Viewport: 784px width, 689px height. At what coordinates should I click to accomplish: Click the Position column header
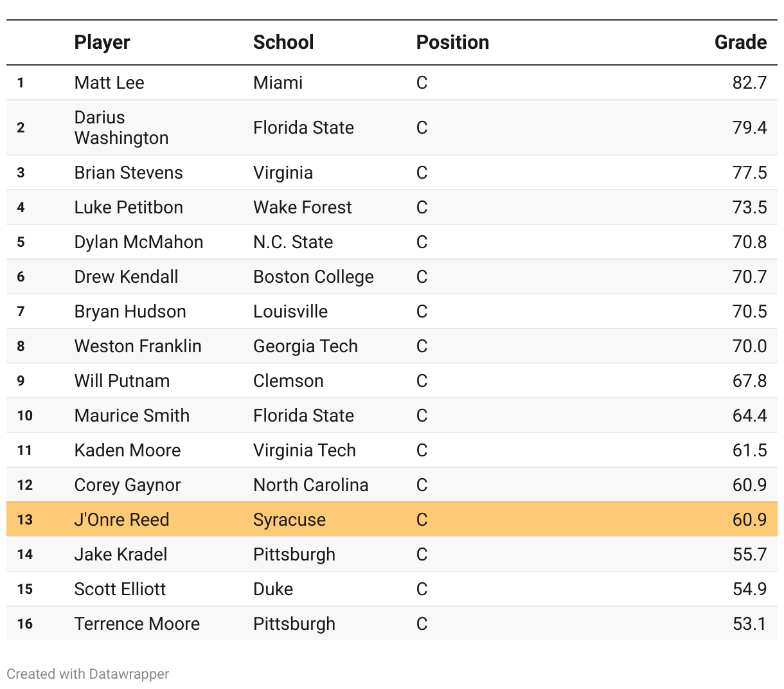click(x=452, y=42)
